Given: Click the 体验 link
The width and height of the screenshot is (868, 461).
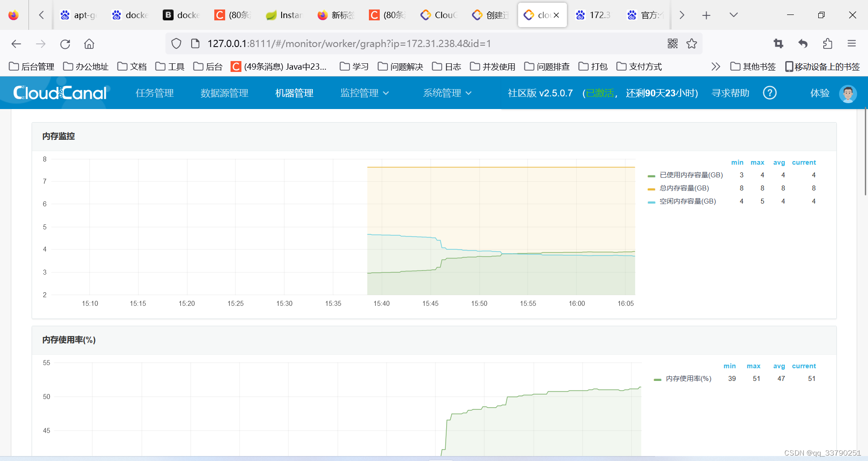Looking at the screenshot, I should [x=819, y=93].
